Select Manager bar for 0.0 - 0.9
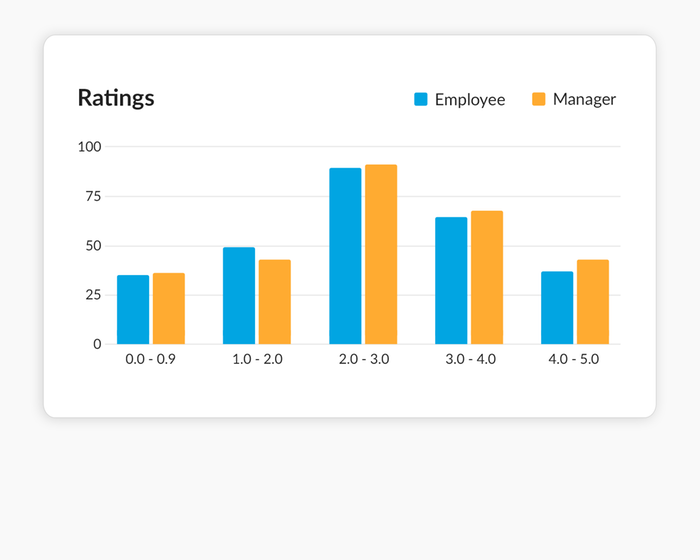 [169, 309]
